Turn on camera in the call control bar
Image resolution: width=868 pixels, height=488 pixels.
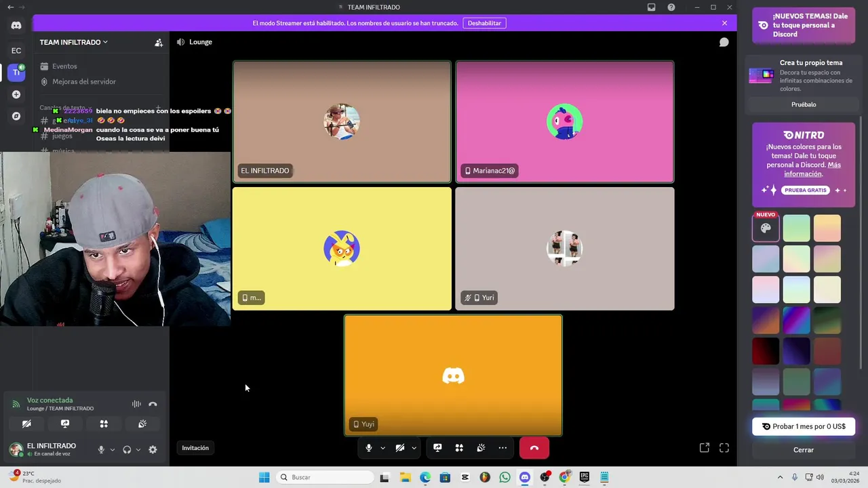(400, 448)
